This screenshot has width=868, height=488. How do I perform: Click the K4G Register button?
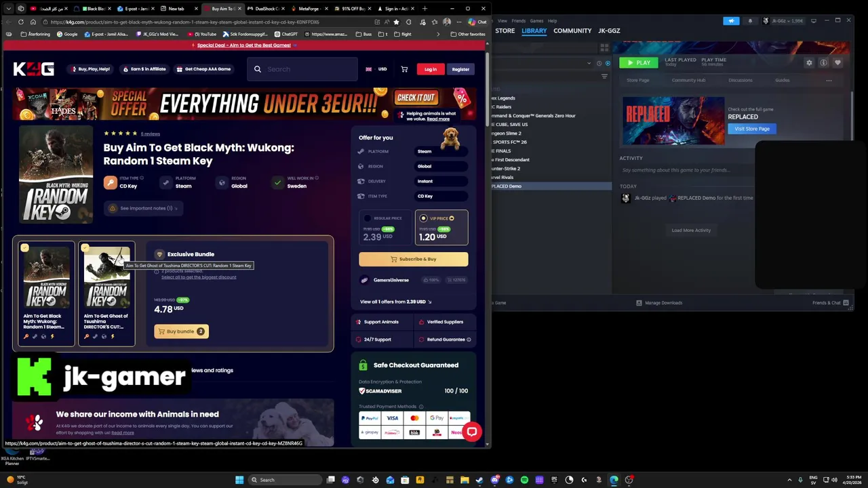460,69
